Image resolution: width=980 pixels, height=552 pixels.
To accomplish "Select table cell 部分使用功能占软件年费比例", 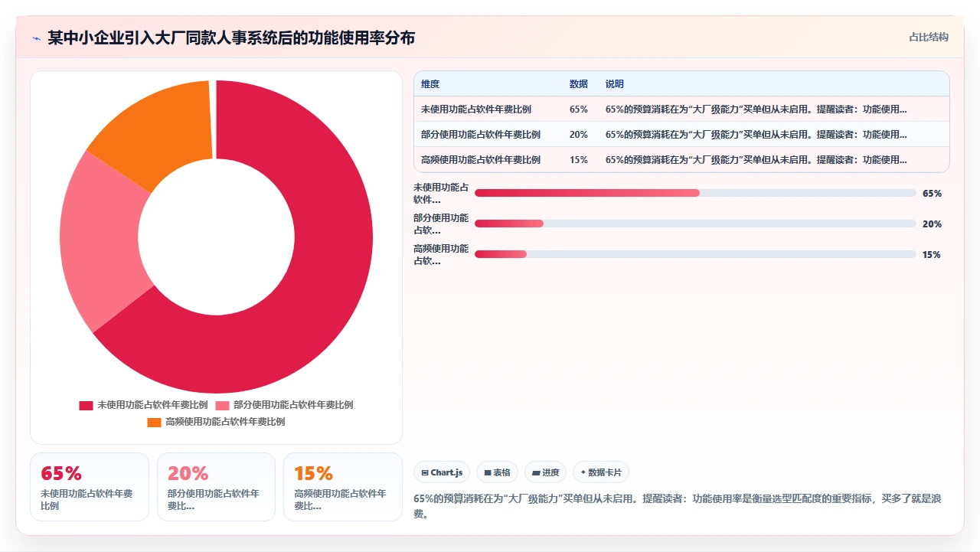I will (x=481, y=135).
